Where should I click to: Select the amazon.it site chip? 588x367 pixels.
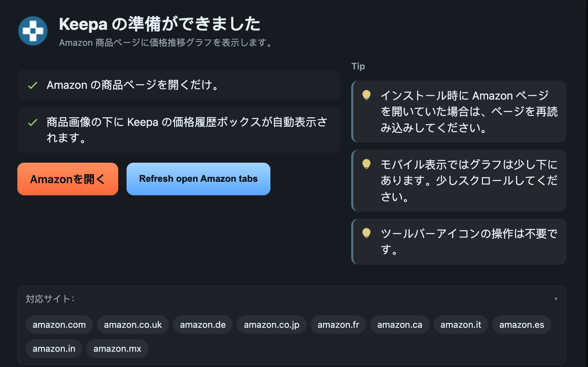(x=461, y=325)
